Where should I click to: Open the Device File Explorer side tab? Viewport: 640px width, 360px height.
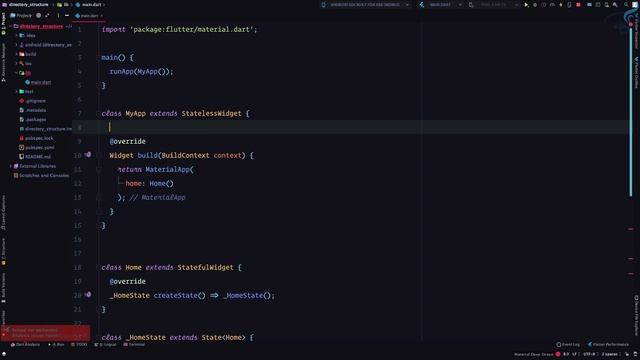[x=636, y=316]
